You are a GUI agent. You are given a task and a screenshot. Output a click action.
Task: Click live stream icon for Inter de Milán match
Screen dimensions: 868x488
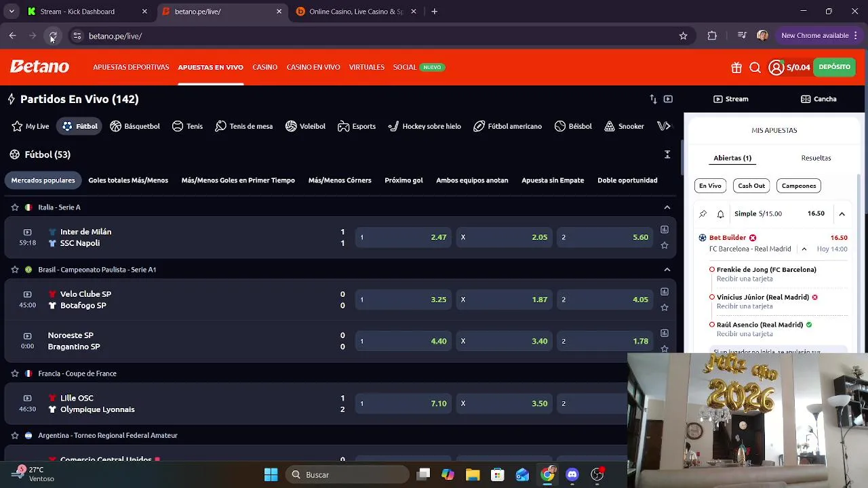tap(27, 232)
